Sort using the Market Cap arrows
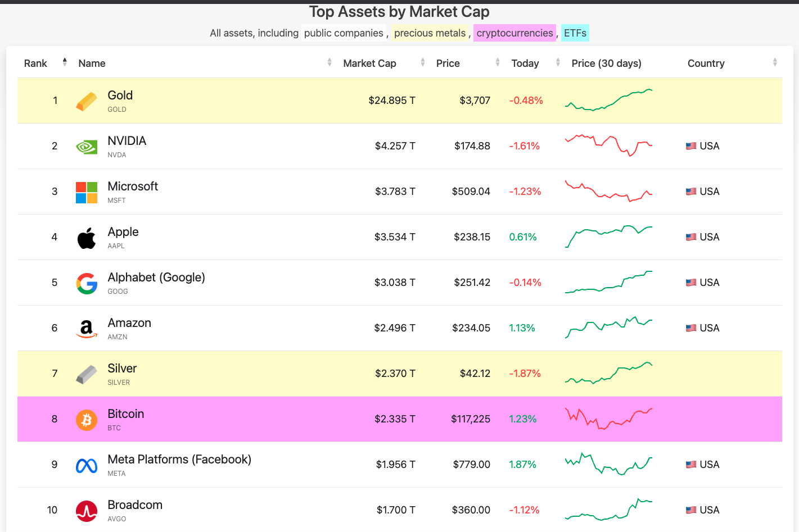799x532 pixels. pyautogui.click(x=423, y=62)
